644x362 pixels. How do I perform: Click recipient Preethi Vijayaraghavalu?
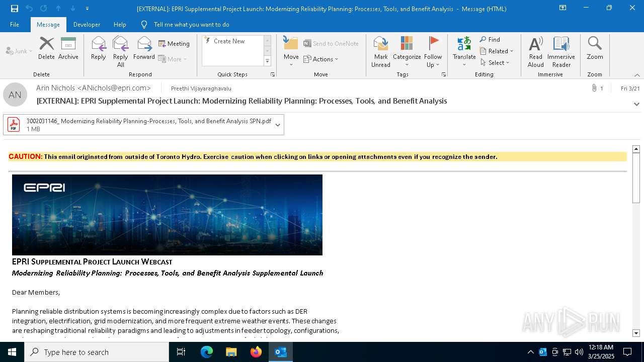pos(201,88)
